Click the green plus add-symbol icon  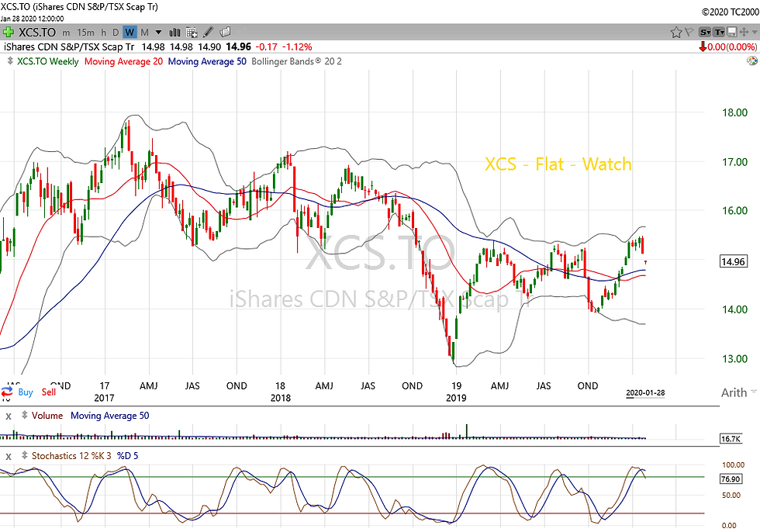click(x=9, y=33)
